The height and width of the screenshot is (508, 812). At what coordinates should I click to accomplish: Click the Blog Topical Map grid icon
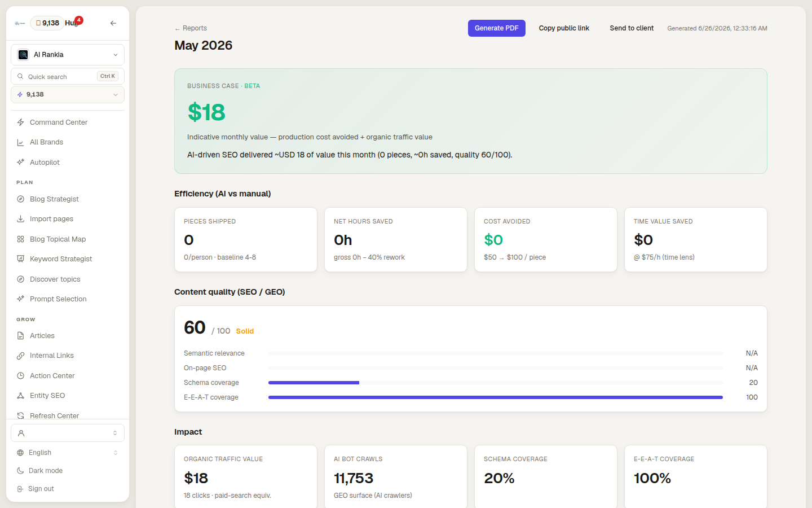coord(20,239)
